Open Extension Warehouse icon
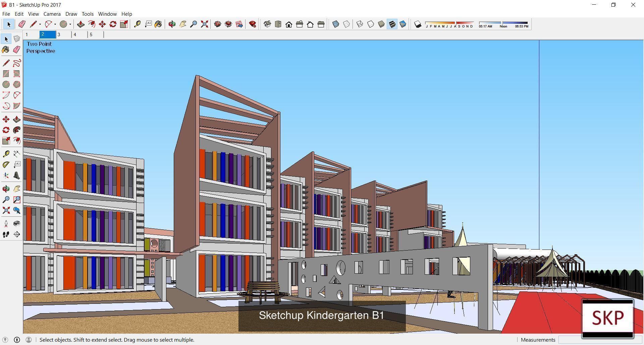 228,24
